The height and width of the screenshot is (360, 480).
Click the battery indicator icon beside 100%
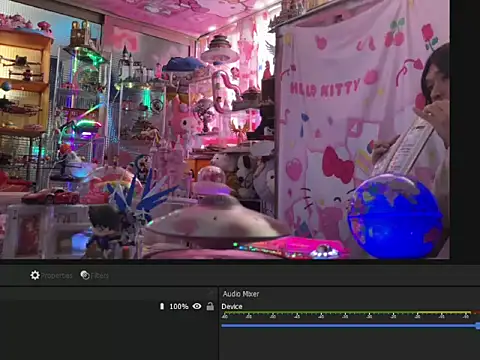pos(162,306)
